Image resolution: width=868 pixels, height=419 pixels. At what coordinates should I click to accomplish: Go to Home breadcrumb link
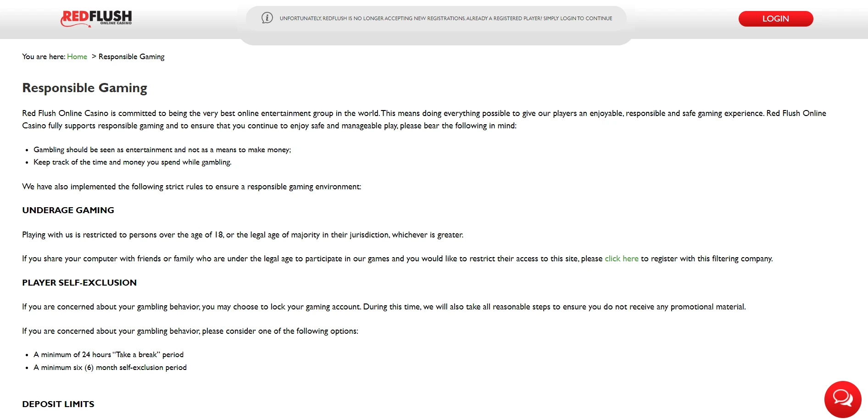pos(77,56)
